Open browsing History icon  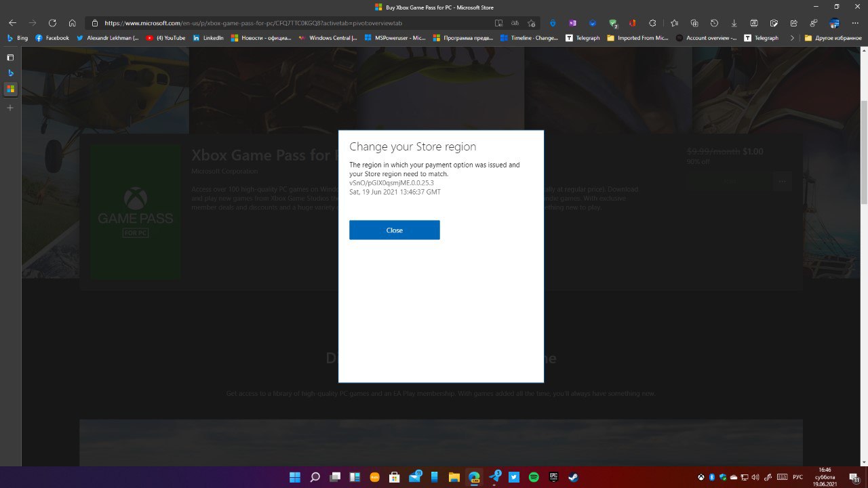[714, 22]
